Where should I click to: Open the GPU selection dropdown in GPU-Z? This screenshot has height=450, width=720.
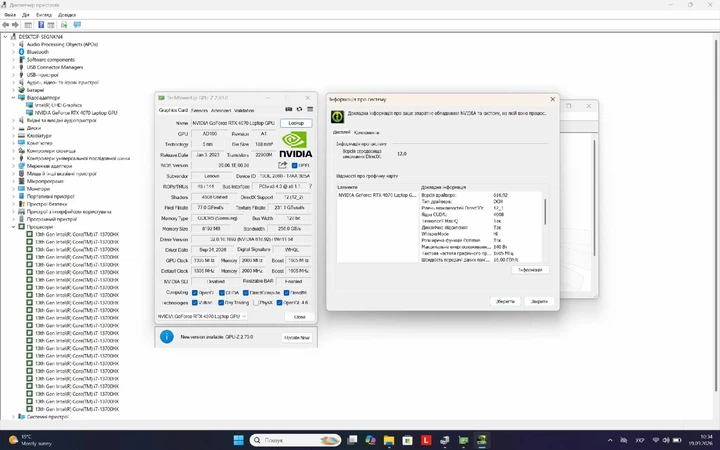(202, 316)
